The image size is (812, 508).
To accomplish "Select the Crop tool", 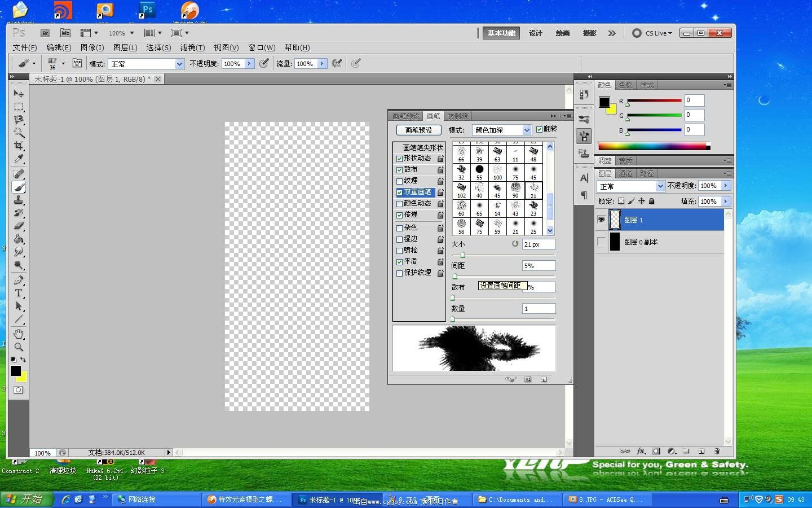I will coord(19,146).
